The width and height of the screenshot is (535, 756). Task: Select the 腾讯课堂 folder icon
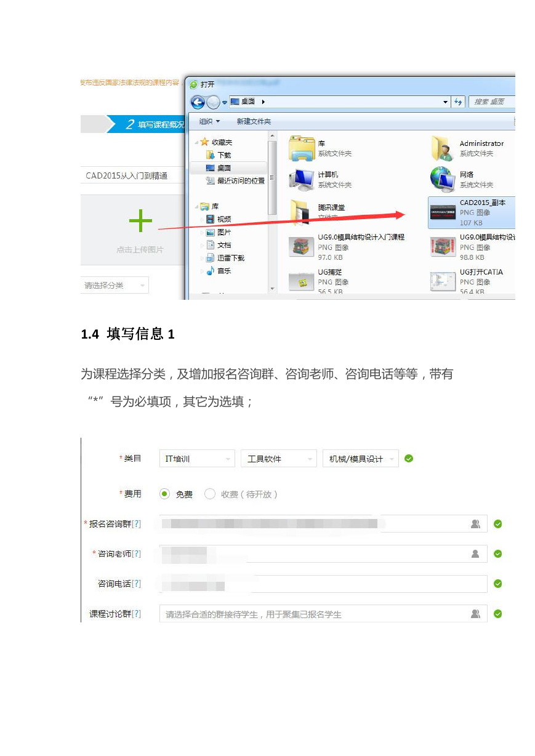click(302, 212)
